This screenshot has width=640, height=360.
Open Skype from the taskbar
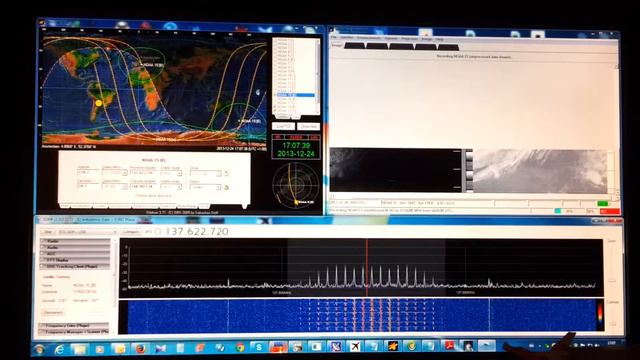pos(259,347)
